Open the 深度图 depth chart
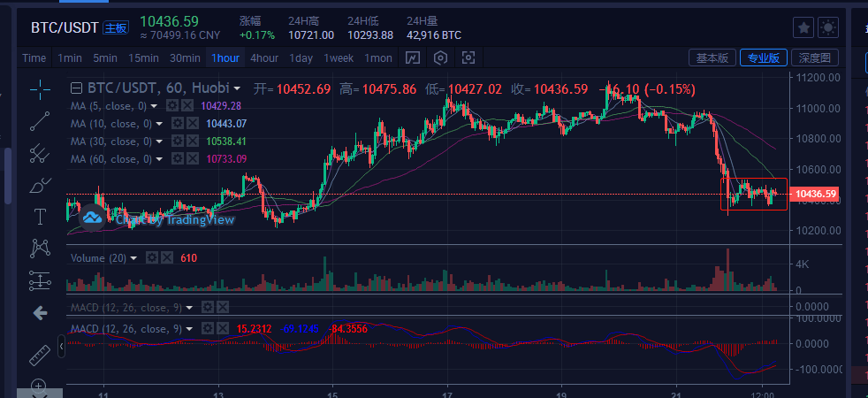This screenshot has height=398, width=868. tap(813, 58)
